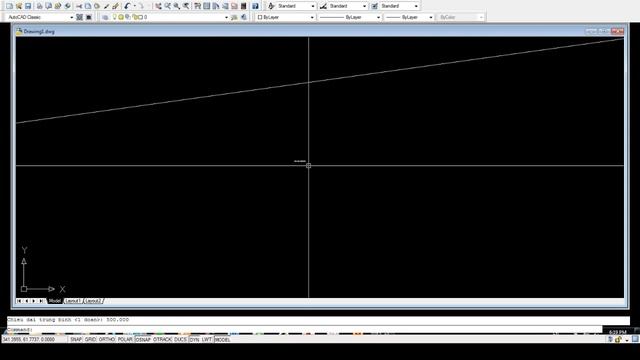This screenshot has height=360, width=640.
Task: Click the Zoom Previous icon
Action: (x=186, y=6)
